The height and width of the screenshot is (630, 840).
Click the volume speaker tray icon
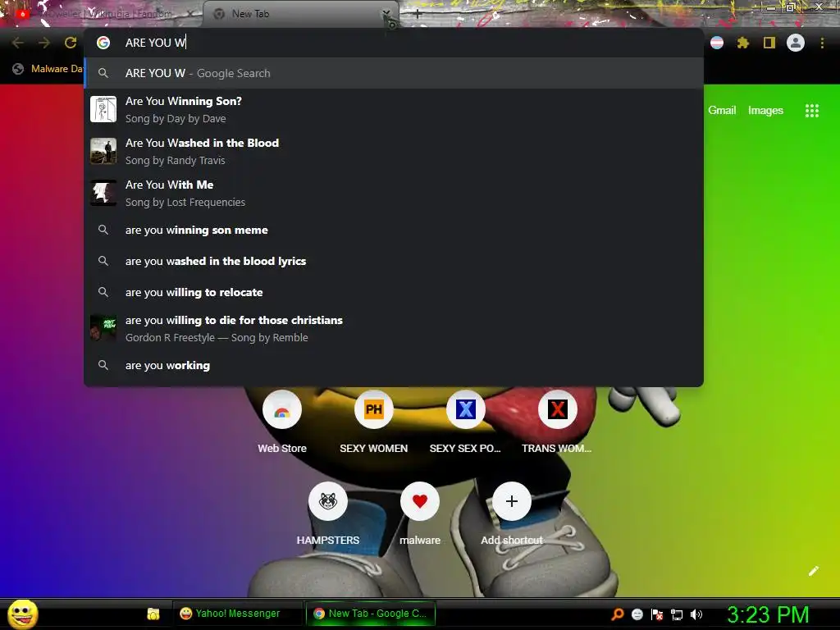[696, 614]
